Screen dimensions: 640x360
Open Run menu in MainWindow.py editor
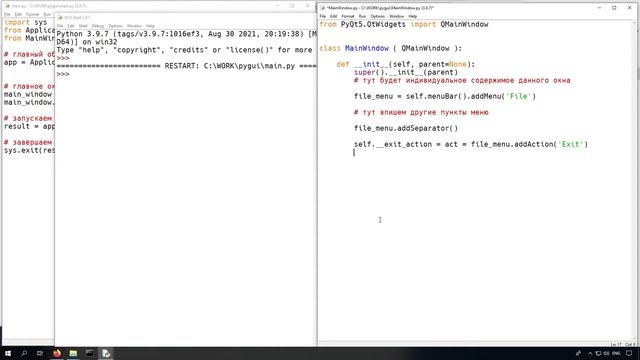click(x=362, y=16)
